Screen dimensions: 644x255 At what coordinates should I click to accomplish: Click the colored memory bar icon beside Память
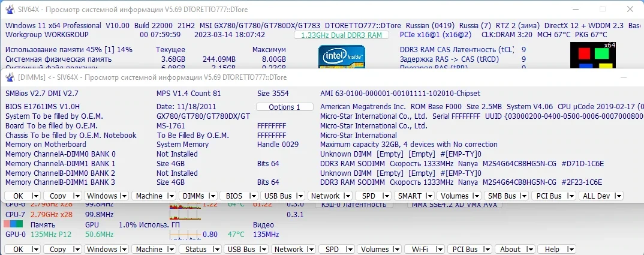coord(13,224)
